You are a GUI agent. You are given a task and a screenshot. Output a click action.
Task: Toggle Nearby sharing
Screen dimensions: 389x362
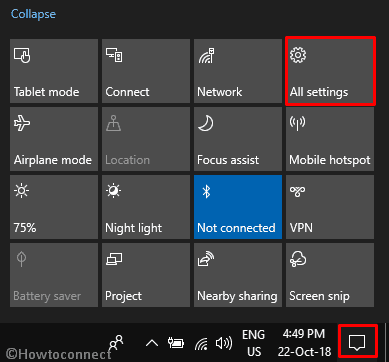238,275
